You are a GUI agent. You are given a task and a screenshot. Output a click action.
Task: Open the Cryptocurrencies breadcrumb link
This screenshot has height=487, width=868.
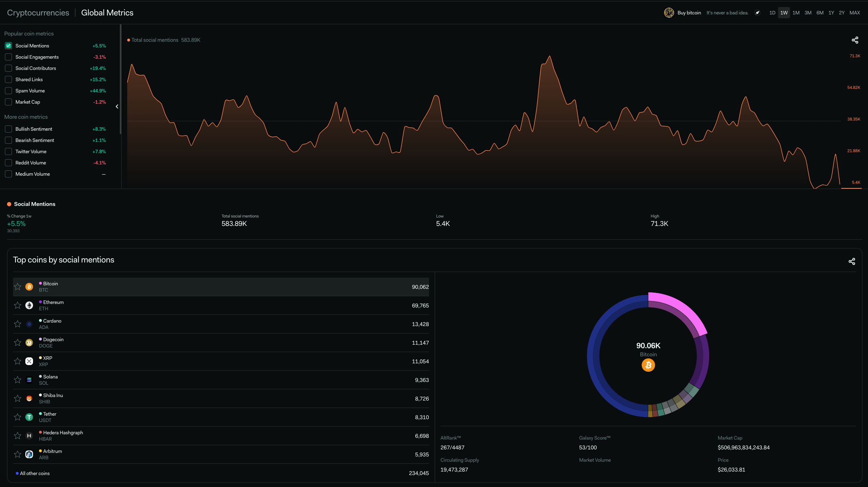tap(38, 13)
